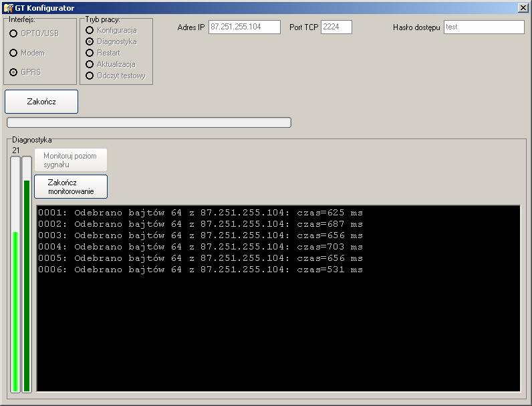This screenshot has width=532, height=406.
Task: Click log line 0003 with czas=656 ms
Action: pyautogui.click(x=201, y=235)
